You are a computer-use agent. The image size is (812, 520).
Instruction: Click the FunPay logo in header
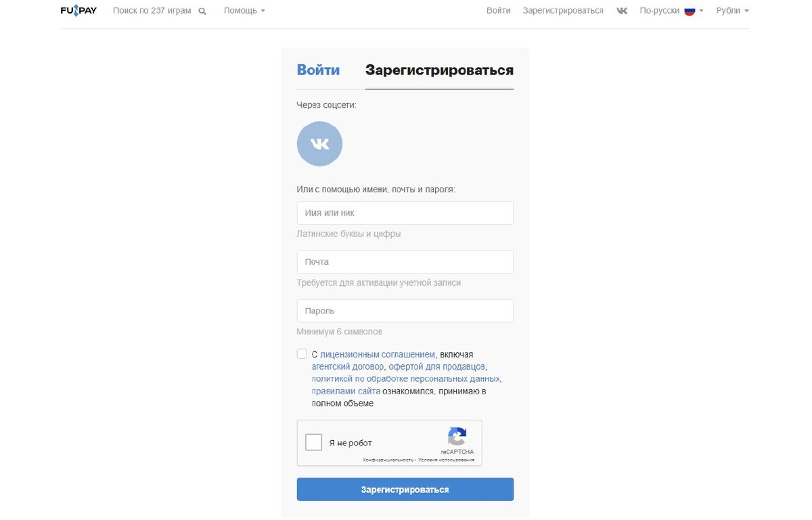click(78, 11)
